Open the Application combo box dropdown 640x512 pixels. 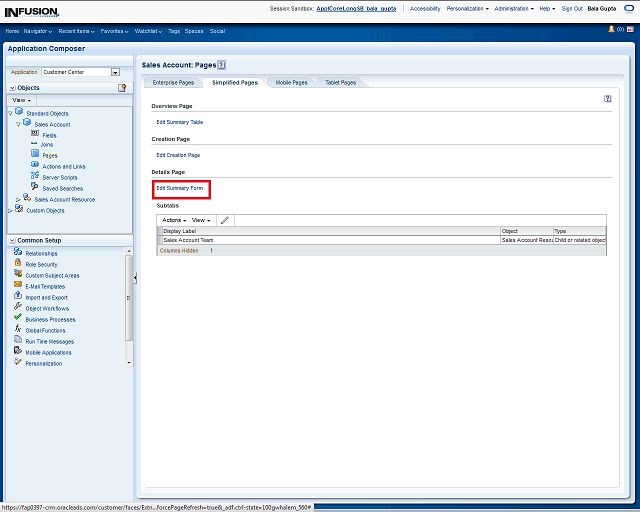[x=115, y=72]
